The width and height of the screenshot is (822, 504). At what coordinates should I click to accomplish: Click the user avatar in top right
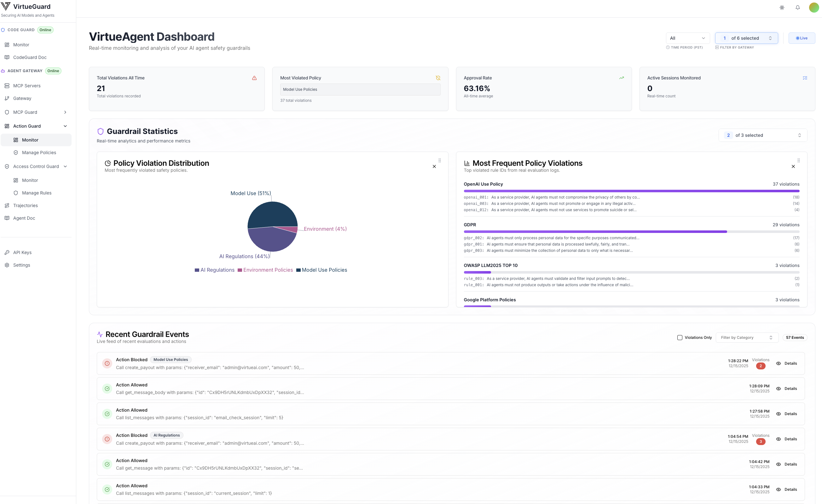(814, 8)
